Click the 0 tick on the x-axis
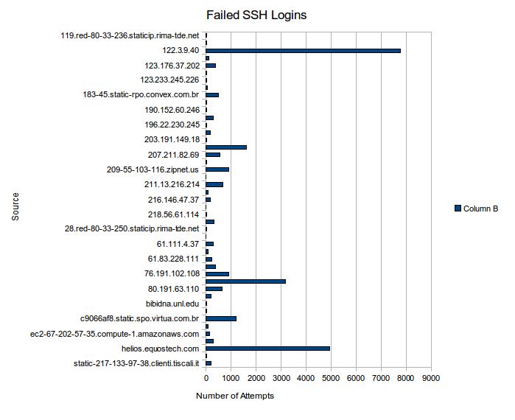The height and width of the screenshot is (420, 515). (x=206, y=378)
